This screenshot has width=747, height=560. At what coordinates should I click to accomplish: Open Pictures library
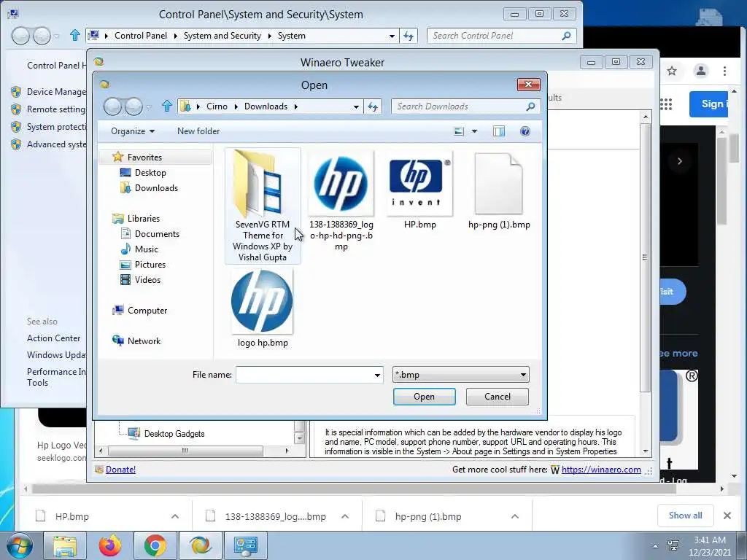click(150, 264)
